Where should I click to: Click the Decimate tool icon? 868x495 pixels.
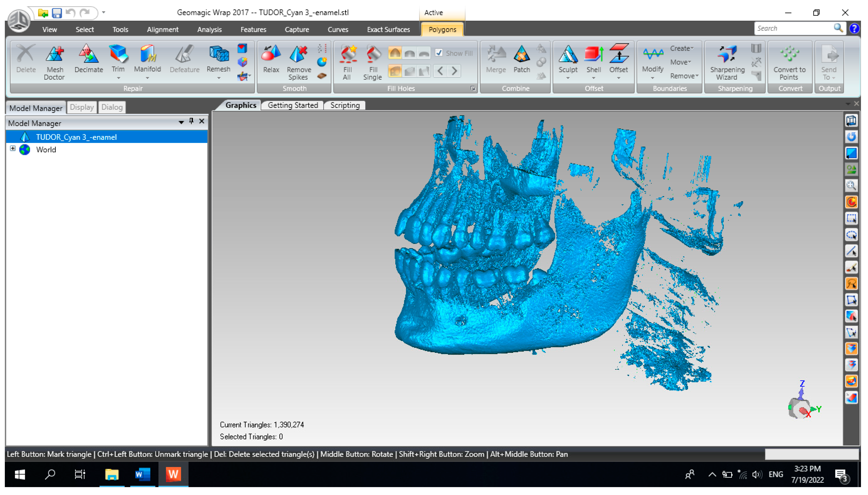88,54
